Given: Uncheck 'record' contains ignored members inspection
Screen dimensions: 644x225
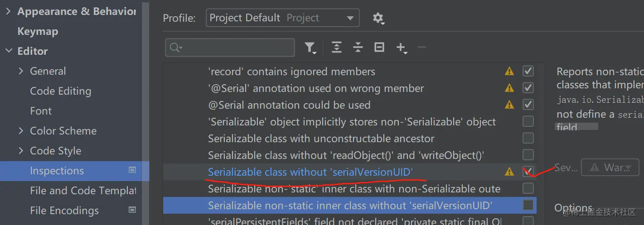Looking at the screenshot, I should coord(528,71).
